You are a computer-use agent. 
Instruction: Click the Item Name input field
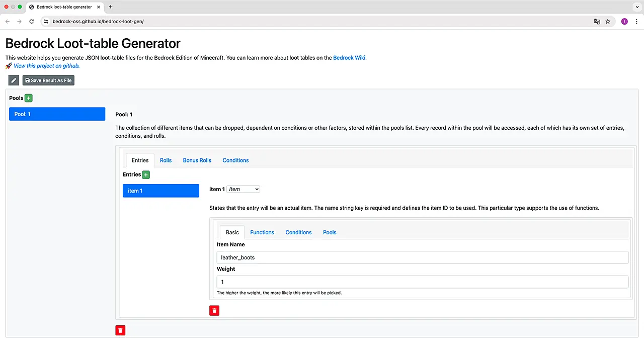click(x=422, y=257)
